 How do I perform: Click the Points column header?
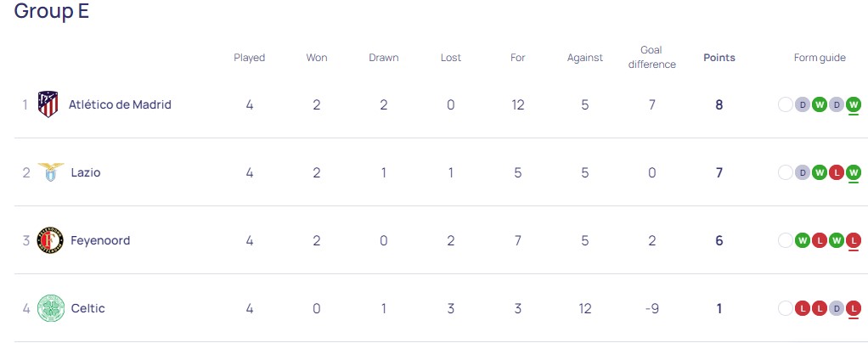click(x=719, y=58)
